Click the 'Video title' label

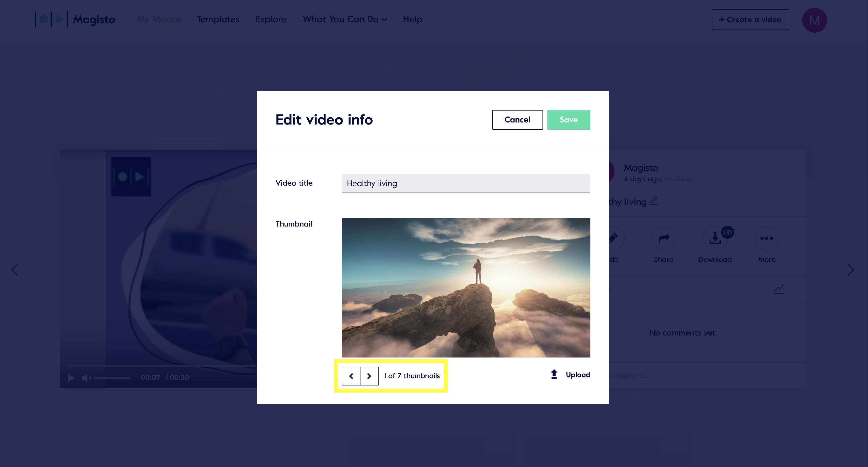click(x=294, y=183)
